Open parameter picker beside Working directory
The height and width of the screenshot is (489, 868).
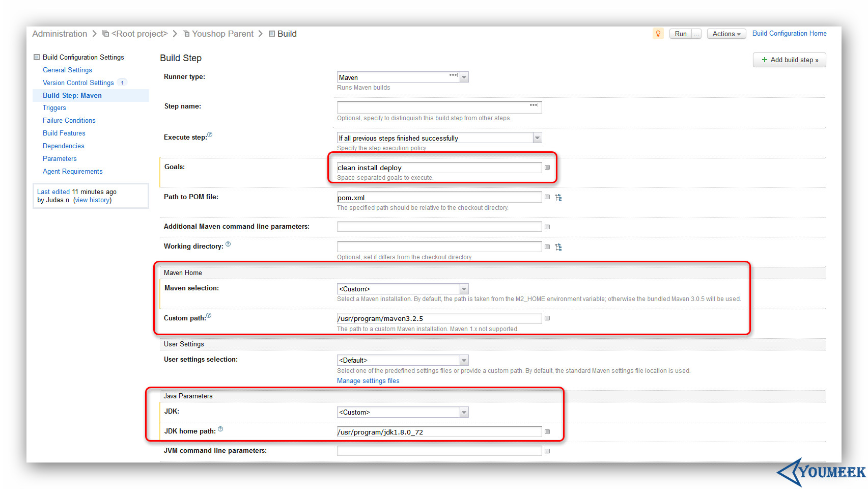(547, 247)
